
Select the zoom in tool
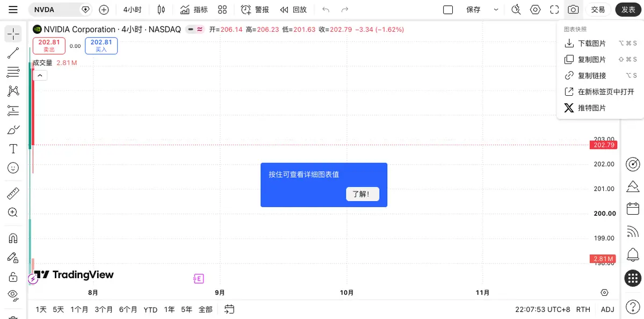point(13,212)
